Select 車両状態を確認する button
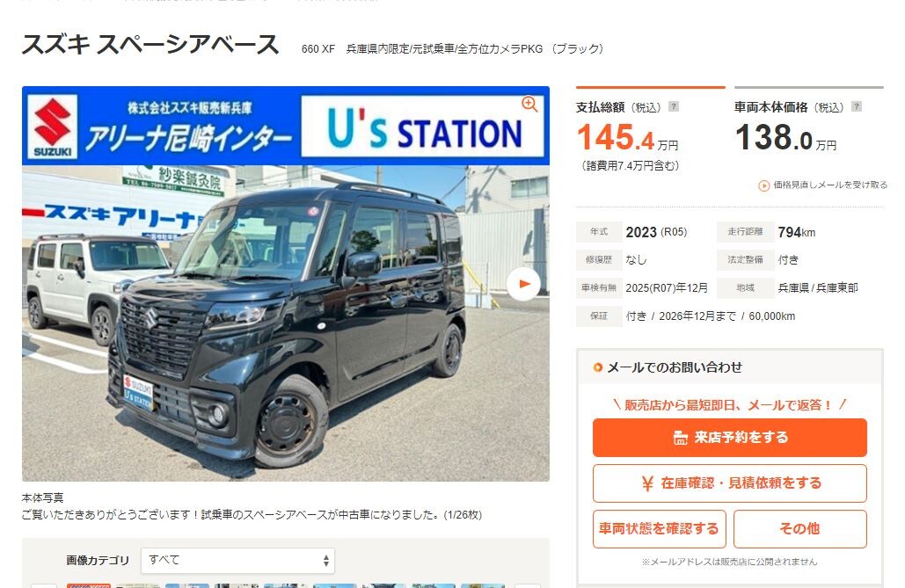Screen dimensions: 905x588 [x=659, y=528]
